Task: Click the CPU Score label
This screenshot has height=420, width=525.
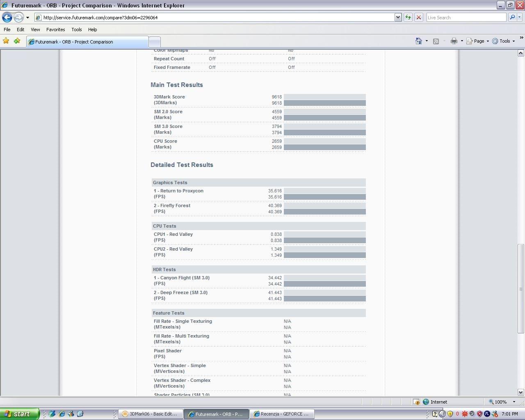Action: [x=165, y=141]
